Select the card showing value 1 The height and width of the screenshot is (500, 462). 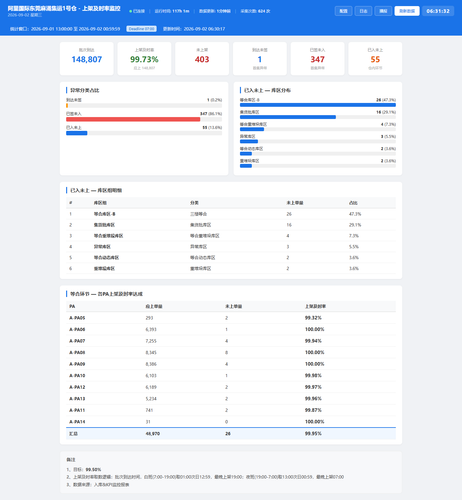pos(260,59)
